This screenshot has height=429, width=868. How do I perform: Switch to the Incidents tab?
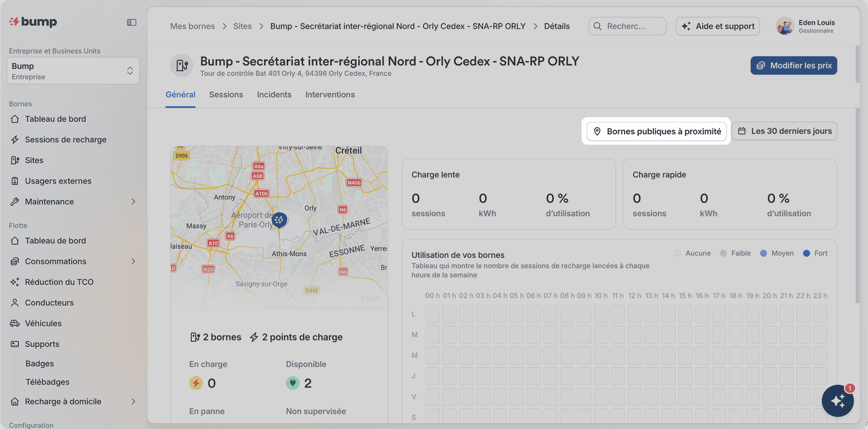click(x=274, y=95)
